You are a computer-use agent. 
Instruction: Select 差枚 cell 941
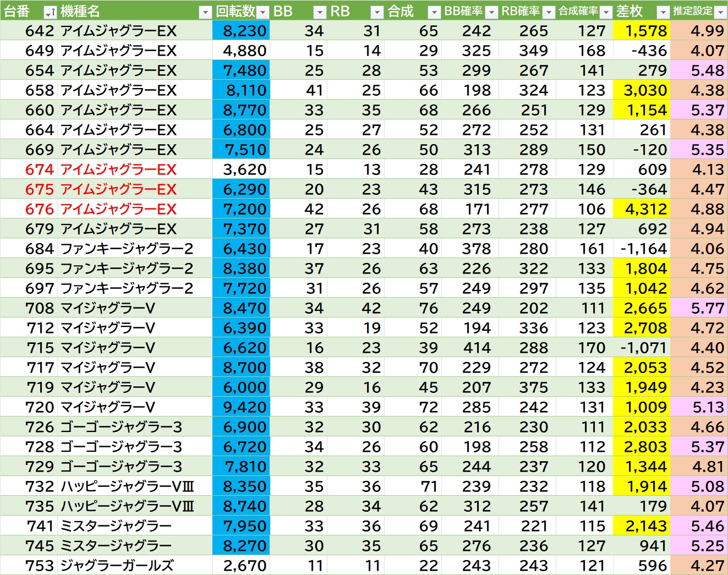(x=642, y=546)
